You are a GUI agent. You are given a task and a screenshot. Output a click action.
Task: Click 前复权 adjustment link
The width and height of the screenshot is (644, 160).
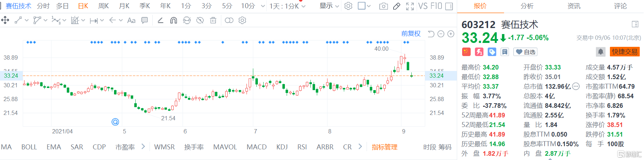pos(411,34)
